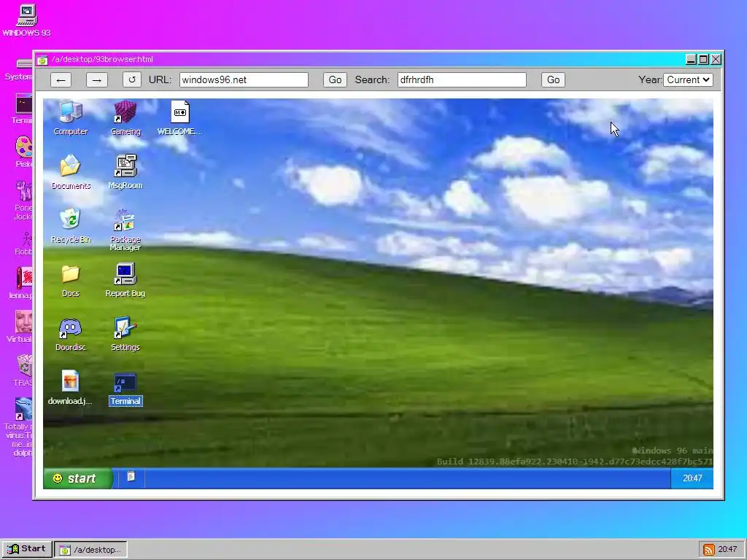Launch the Report Bug icon
The image size is (747, 560).
point(125,280)
